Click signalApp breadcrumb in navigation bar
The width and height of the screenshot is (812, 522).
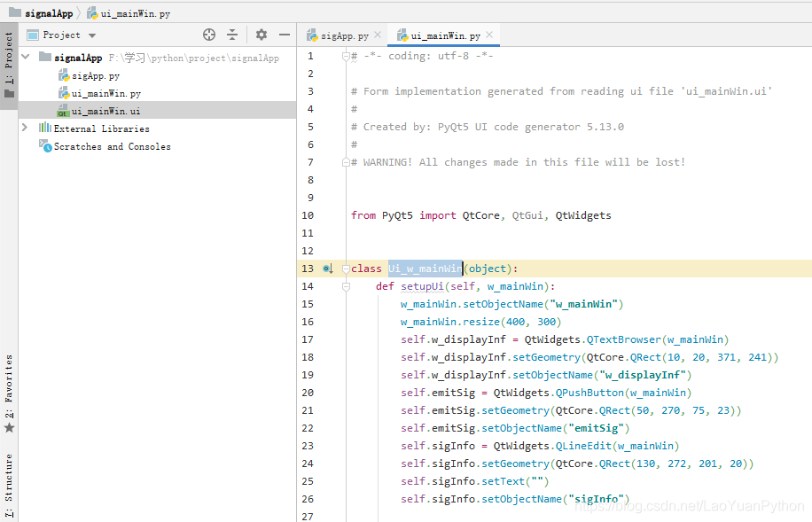(49, 13)
